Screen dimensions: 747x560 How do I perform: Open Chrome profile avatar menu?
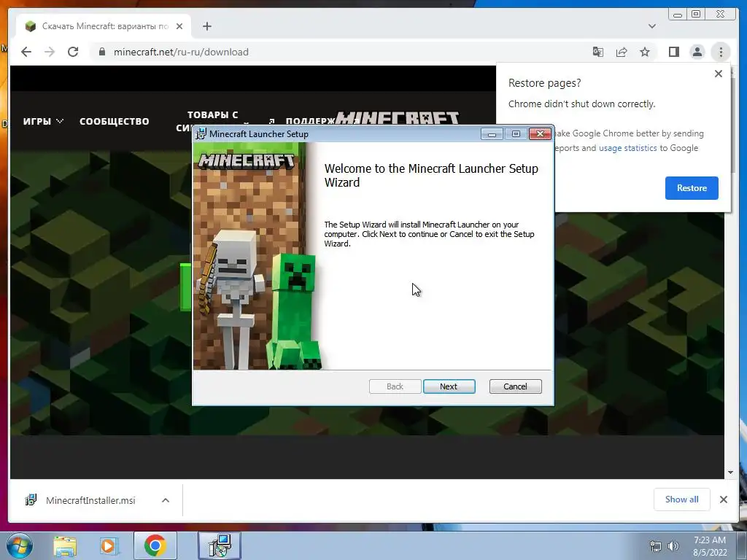coord(697,52)
